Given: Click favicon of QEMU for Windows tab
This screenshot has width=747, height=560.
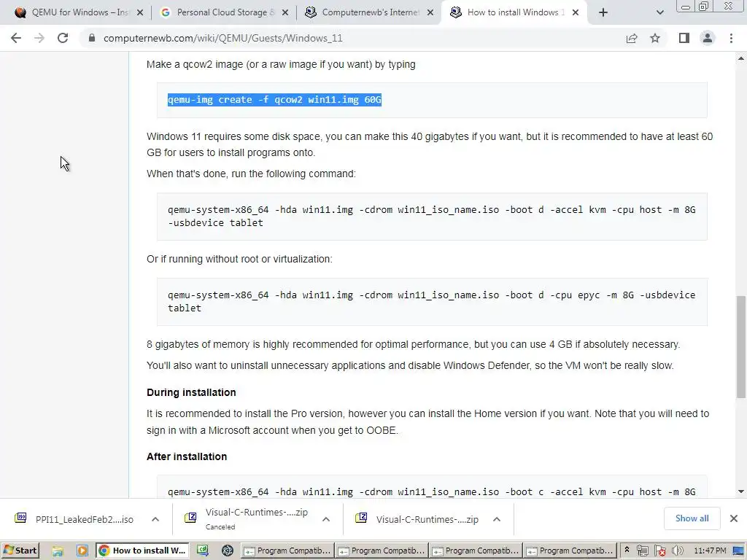Looking at the screenshot, I should coord(20,12).
